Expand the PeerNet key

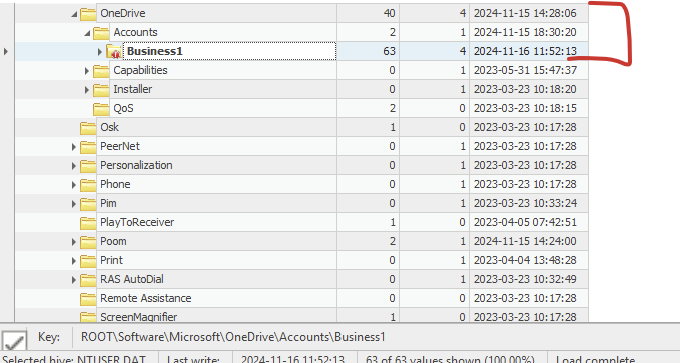(x=74, y=147)
